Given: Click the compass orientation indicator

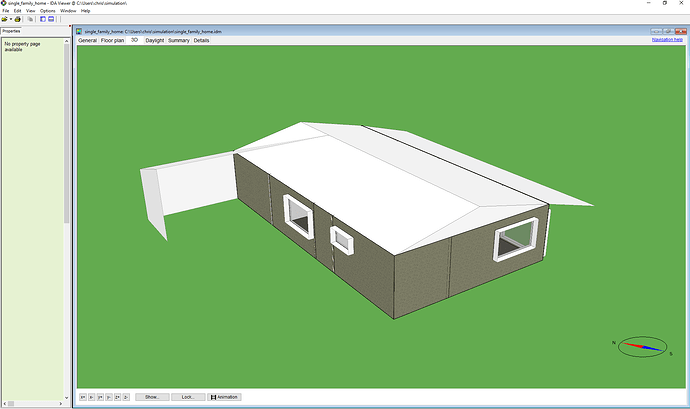Looking at the screenshot, I should pyautogui.click(x=642, y=347).
